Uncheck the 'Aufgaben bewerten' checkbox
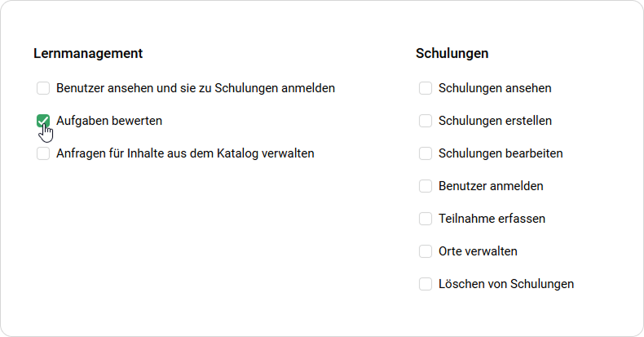644x337 pixels. tap(43, 121)
